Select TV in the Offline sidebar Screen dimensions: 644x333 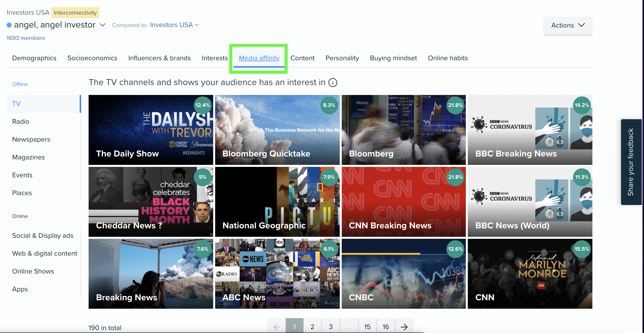(44, 104)
